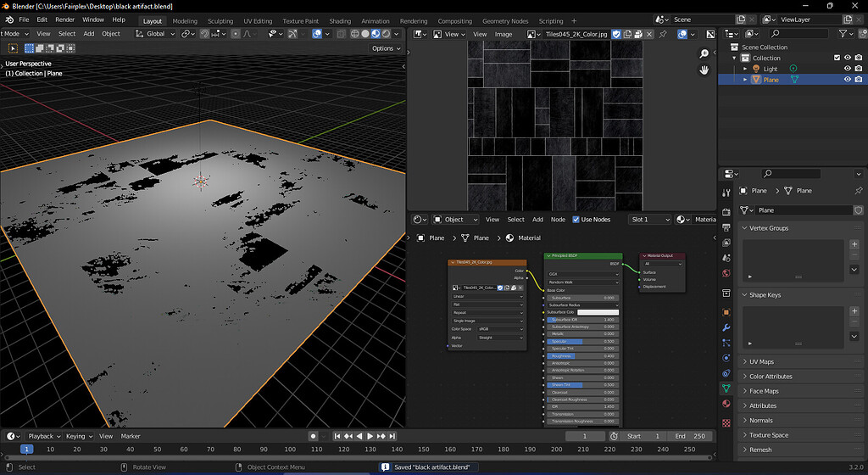
Task: Switch to the Shading workspace tab
Action: tap(340, 21)
